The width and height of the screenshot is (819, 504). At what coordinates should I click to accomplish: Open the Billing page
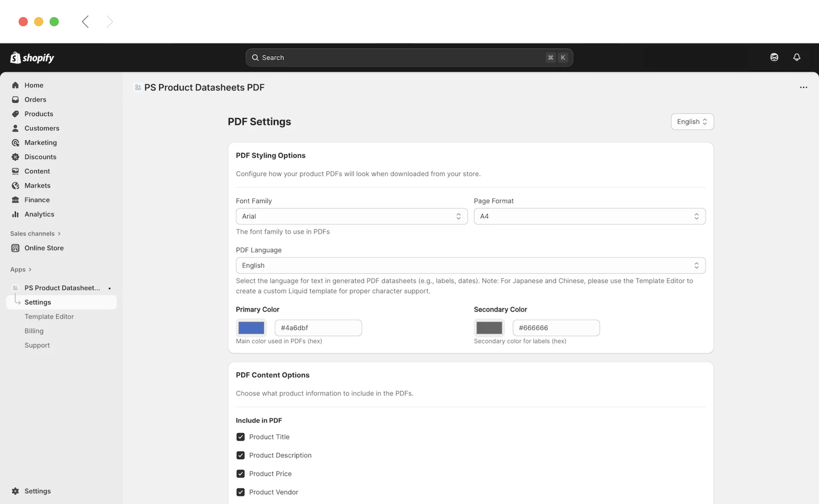34,331
